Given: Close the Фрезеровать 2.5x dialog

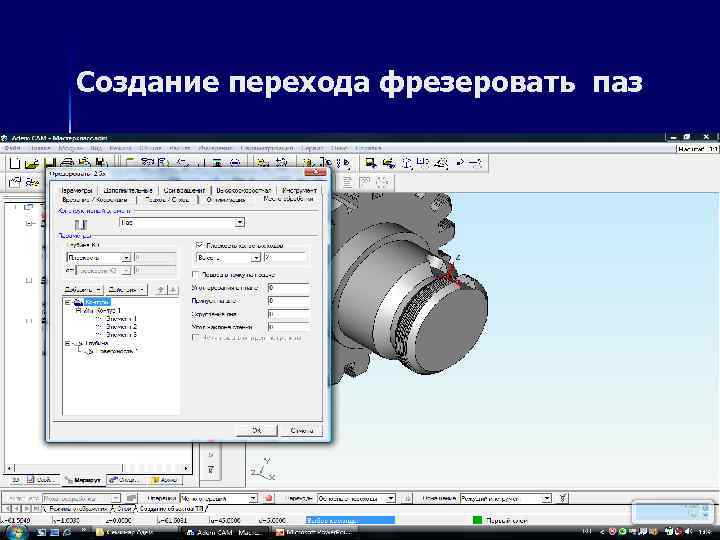Looking at the screenshot, I should (315, 173).
